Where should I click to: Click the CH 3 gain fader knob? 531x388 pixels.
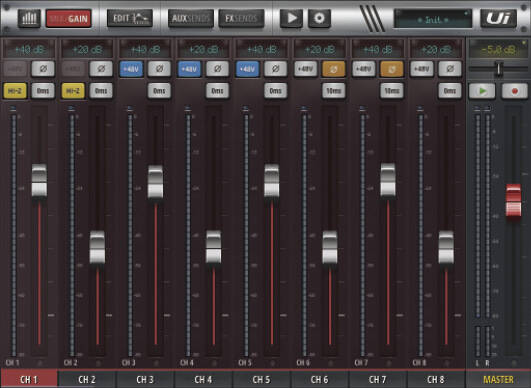(155, 181)
